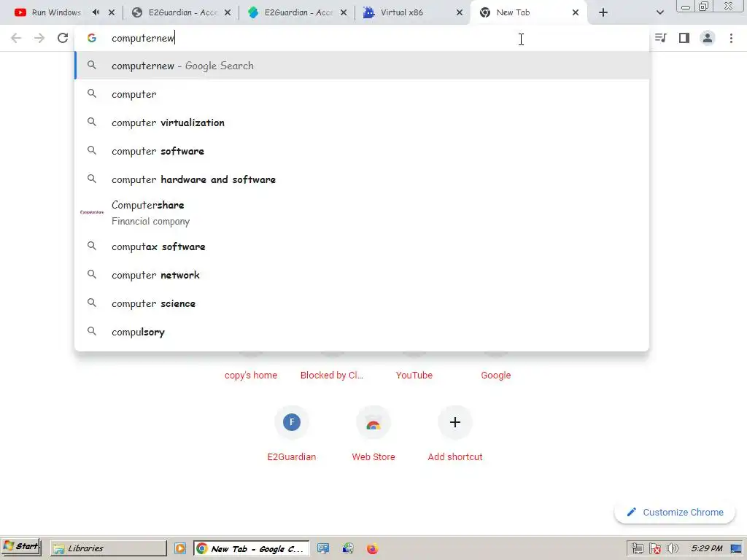
Task: Click New Tab - Google Chrome taskbar button
Action: 251,548
